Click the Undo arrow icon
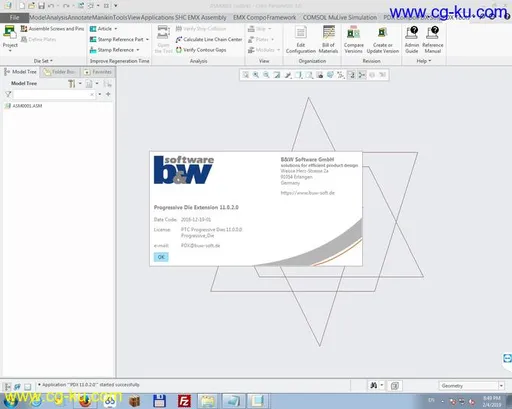This screenshot has width=512, height=409. tap(51, 6)
